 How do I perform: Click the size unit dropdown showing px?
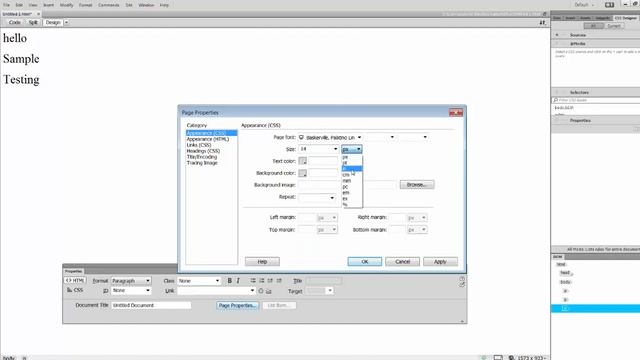[x=352, y=149]
